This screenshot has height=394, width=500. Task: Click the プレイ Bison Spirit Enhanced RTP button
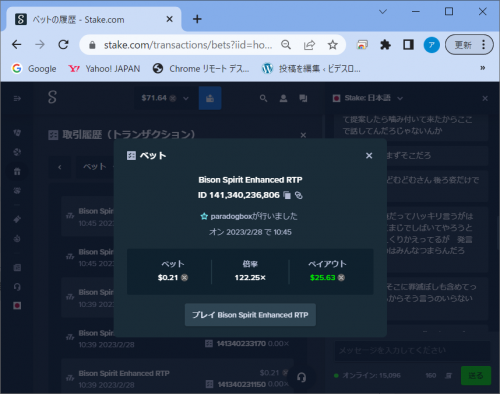point(250,315)
